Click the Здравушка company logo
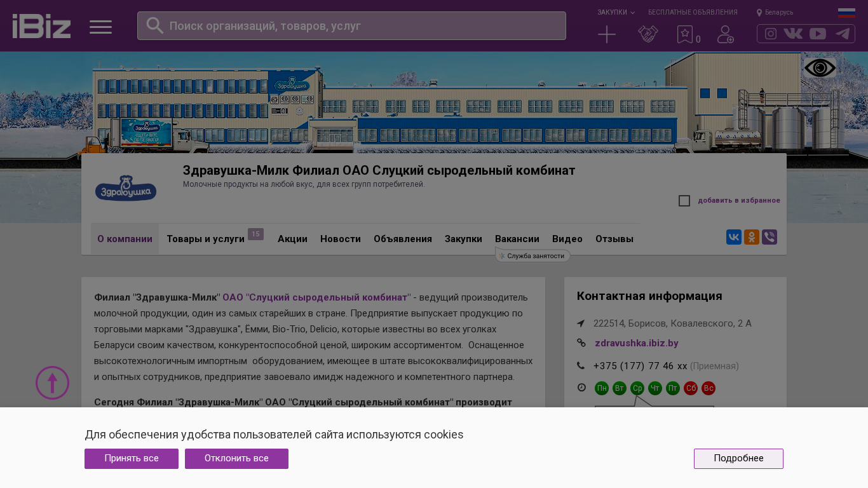This screenshot has width=868, height=488. coord(126,188)
